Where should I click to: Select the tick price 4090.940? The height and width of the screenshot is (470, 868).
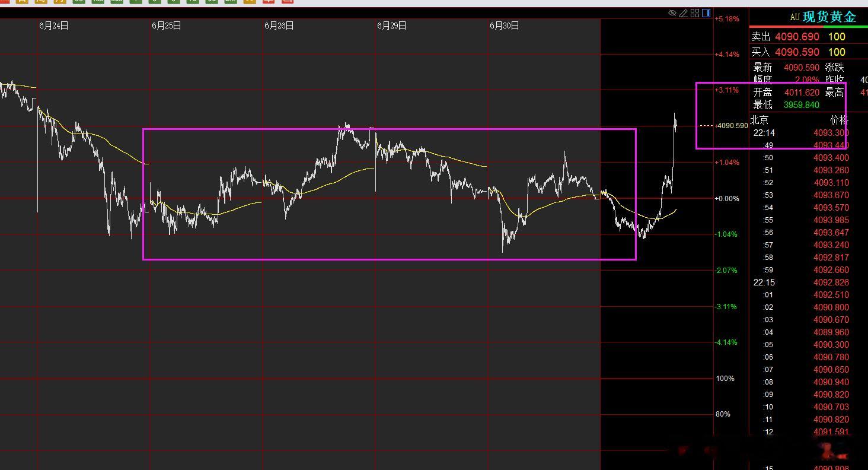[x=831, y=382]
